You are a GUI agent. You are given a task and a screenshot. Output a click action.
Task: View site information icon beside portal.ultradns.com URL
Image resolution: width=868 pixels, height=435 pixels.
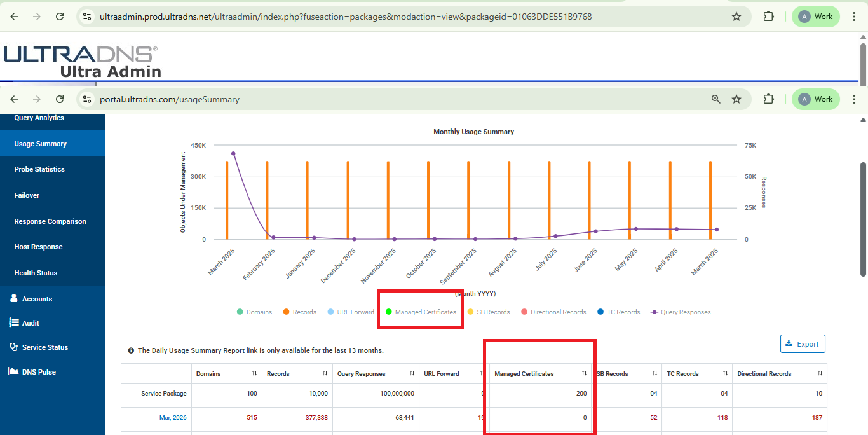(x=88, y=99)
